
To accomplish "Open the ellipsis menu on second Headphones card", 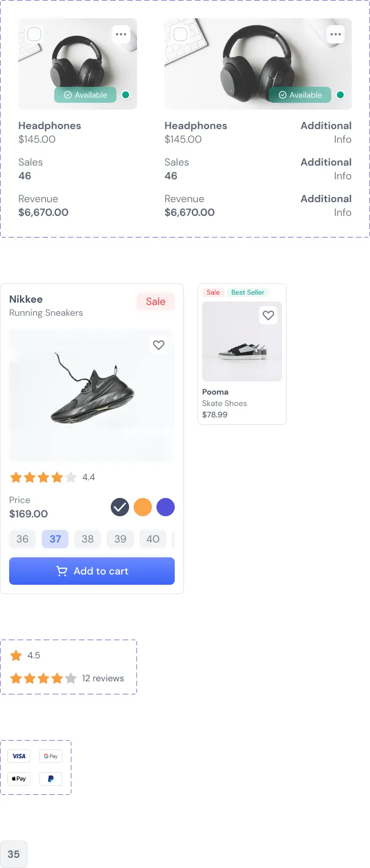I will tap(336, 34).
